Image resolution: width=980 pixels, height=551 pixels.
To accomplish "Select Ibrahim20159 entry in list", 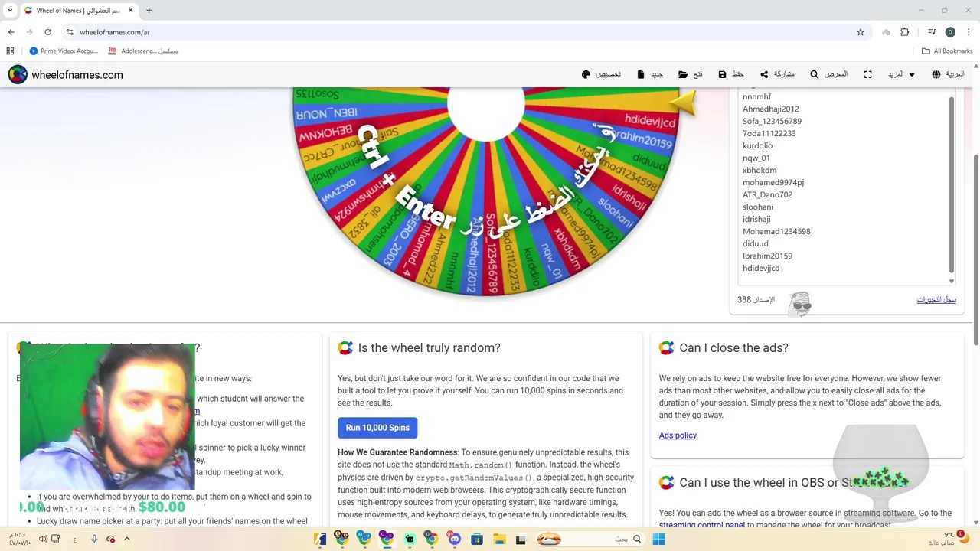I will [x=767, y=256].
